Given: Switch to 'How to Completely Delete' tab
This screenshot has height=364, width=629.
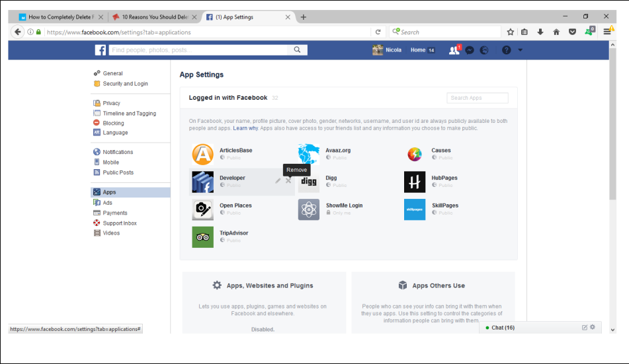Looking at the screenshot, I should coord(62,17).
